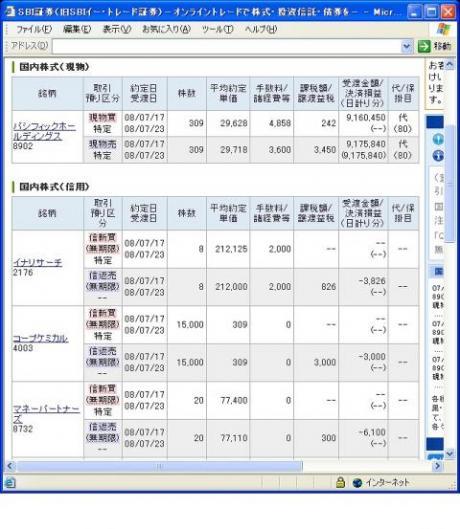460x529 pixels.
Task: Click the sidebar vertical scrollbar thumb
Action: click(450, 183)
